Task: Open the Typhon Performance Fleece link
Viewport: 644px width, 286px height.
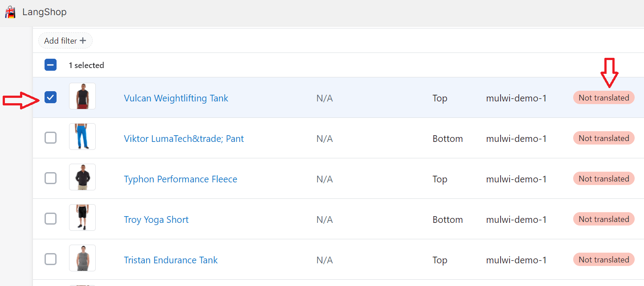Action: tap(180, 179)
